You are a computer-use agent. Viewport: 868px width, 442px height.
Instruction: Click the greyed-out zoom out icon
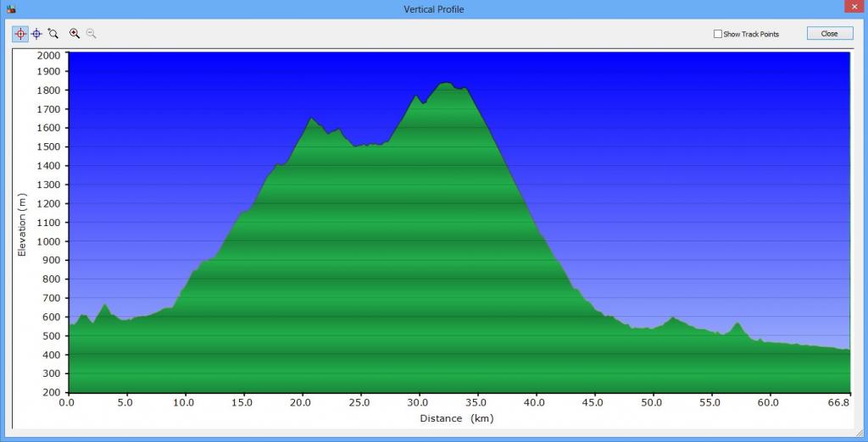(x=91, y=34)
